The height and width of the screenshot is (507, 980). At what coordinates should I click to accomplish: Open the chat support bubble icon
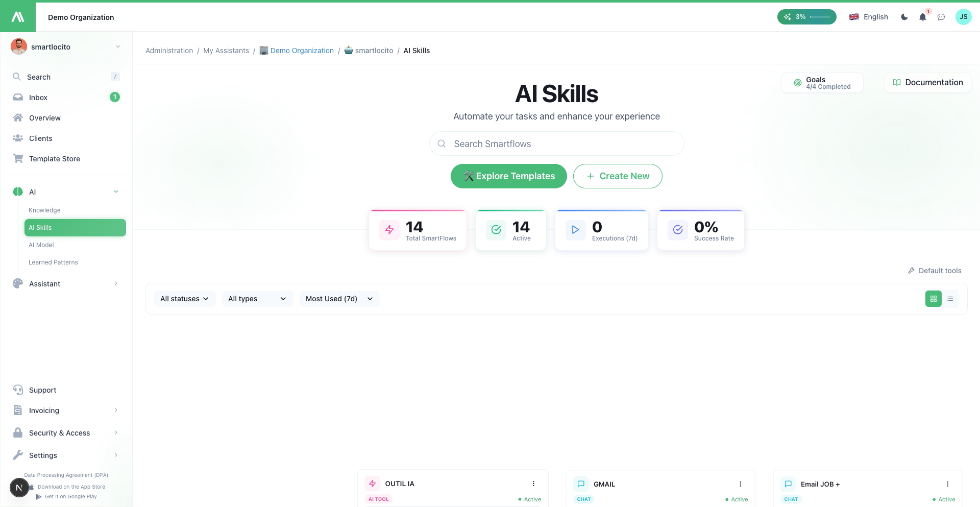click(x=942, y=17)
